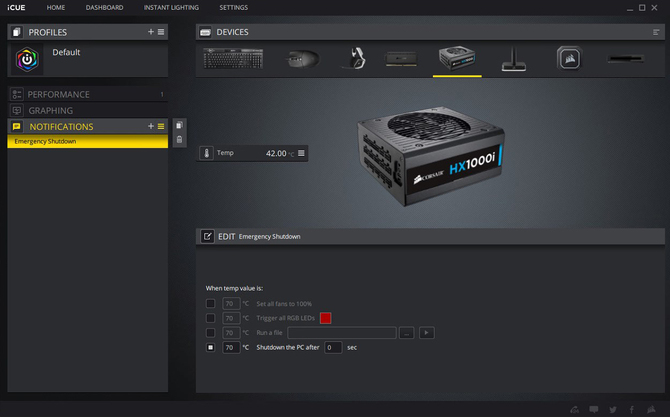
Task: Select Emergency Shutdown notification
Action: (88, 141)
